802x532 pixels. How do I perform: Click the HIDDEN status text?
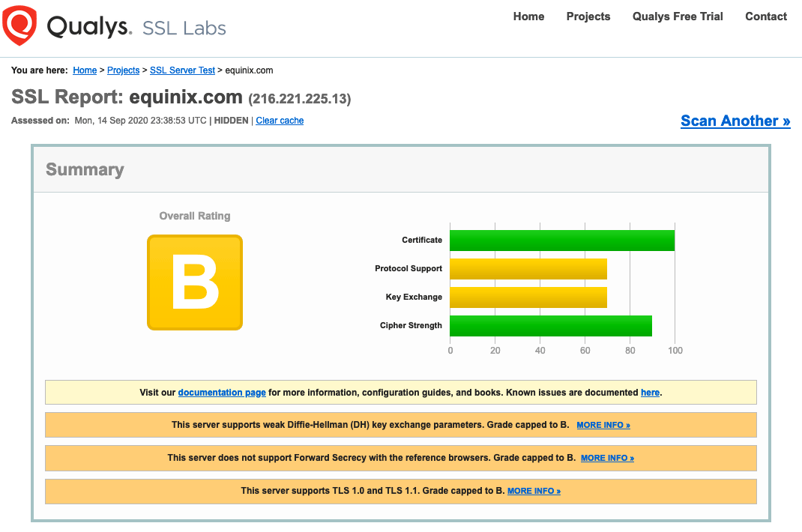tap(231, 120)
